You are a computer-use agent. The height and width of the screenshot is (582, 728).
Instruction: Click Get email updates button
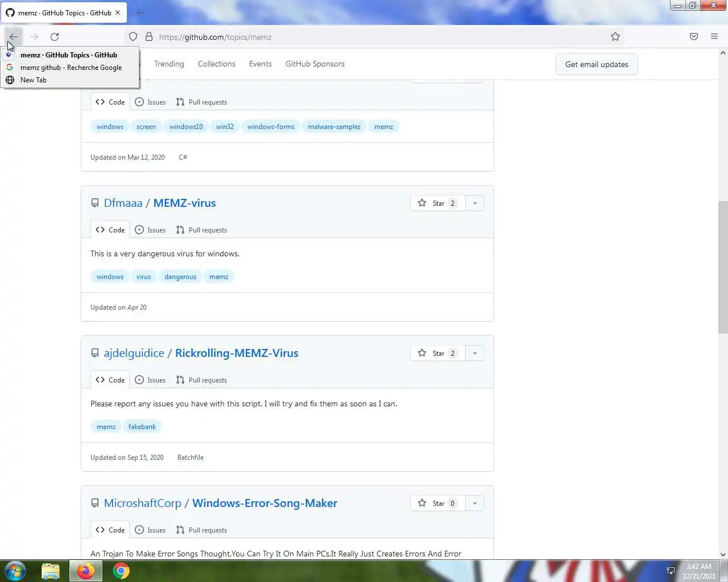point(597,64)
